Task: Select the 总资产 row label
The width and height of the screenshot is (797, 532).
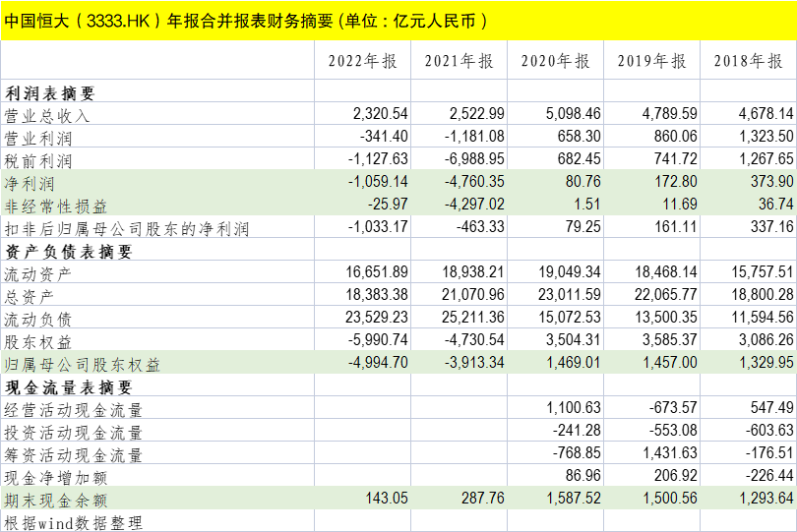Action: [x=29, y=297]
